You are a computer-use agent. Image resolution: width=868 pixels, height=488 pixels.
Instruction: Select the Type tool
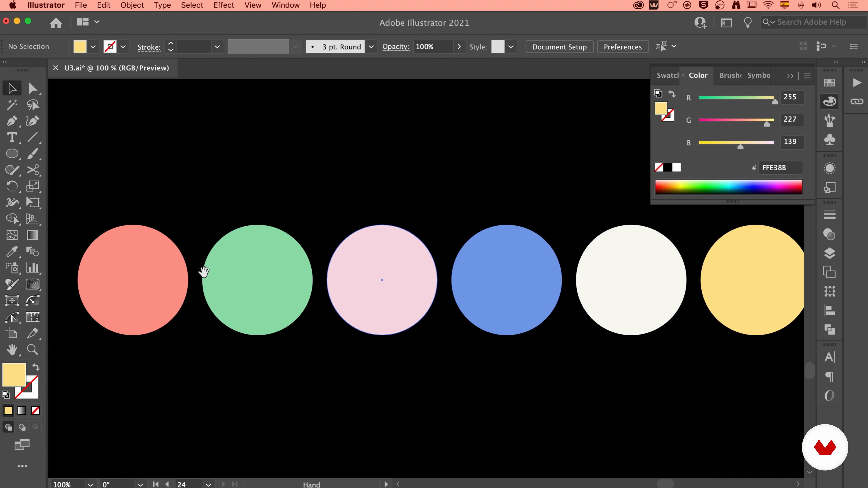pyautogui.click(x=12, y=137)
